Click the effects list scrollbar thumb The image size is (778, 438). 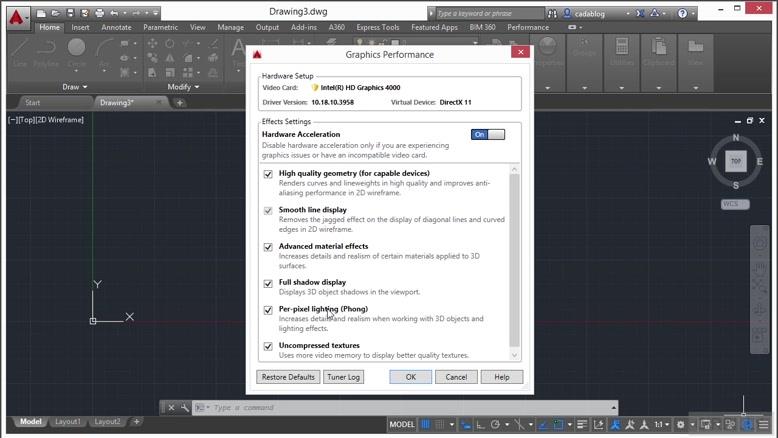click(x=515, y=260)
